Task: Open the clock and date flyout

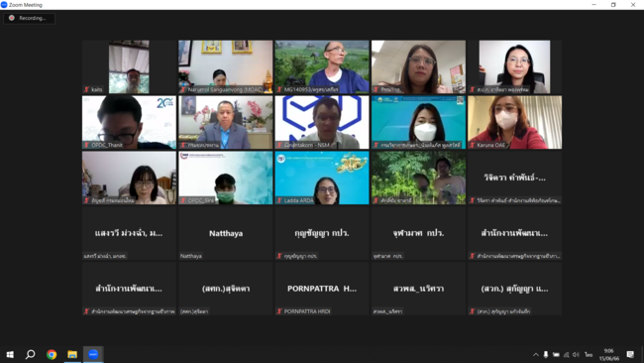Action: point(609,354)
